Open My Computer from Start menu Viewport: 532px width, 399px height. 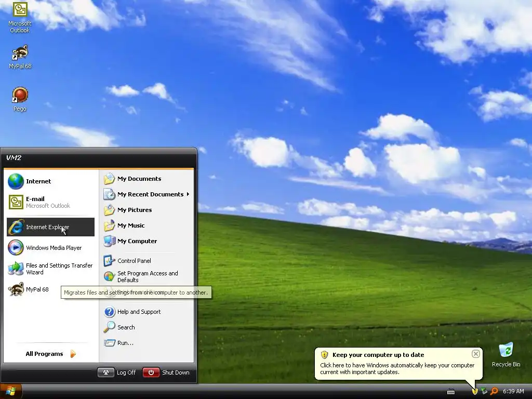tap(148, 241)
